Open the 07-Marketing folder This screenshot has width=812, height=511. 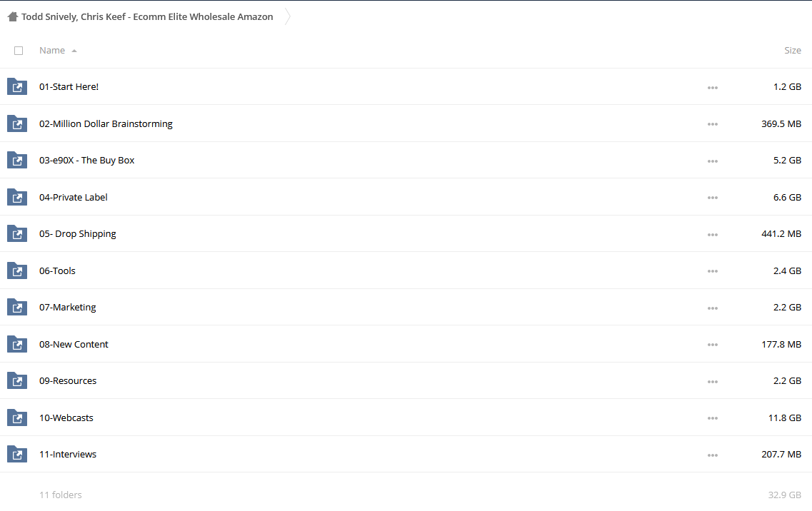click(67, 308)
